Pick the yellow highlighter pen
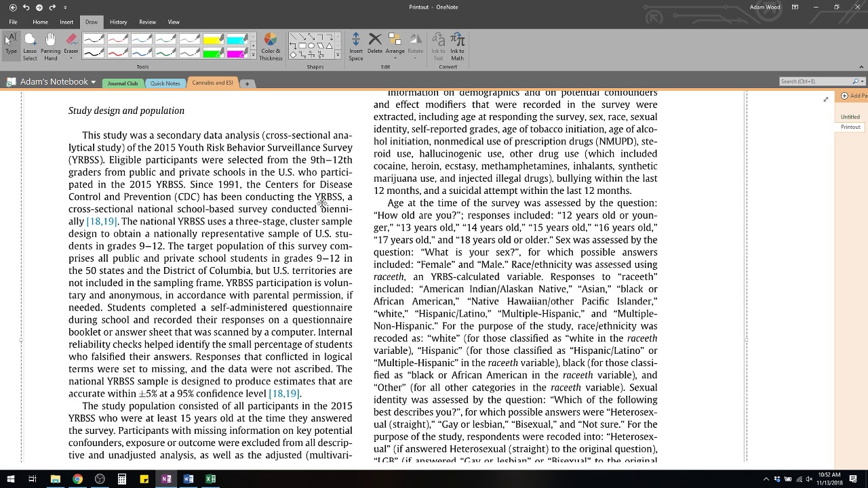 [x=213, y=39]
